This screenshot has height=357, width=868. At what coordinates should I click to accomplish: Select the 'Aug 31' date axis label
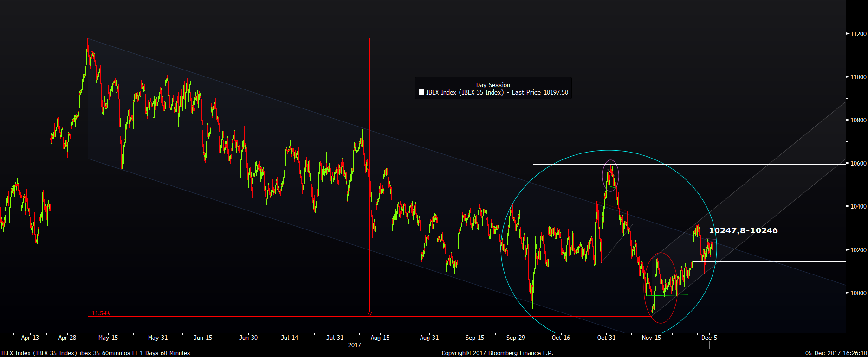click(429, 338)
